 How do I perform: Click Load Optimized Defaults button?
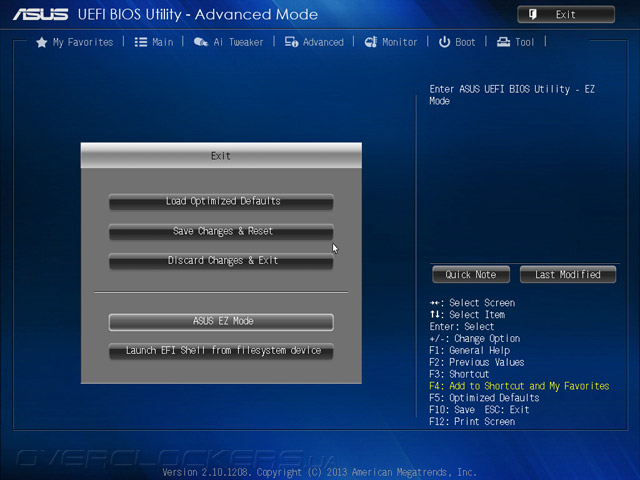point(221,202)
